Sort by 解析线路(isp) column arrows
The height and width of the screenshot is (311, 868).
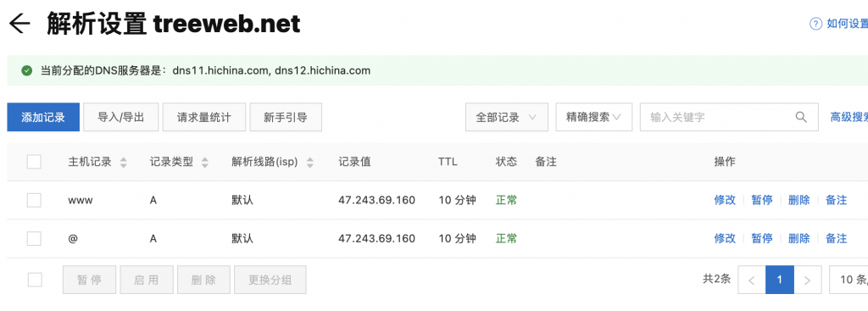click(310, 163)
